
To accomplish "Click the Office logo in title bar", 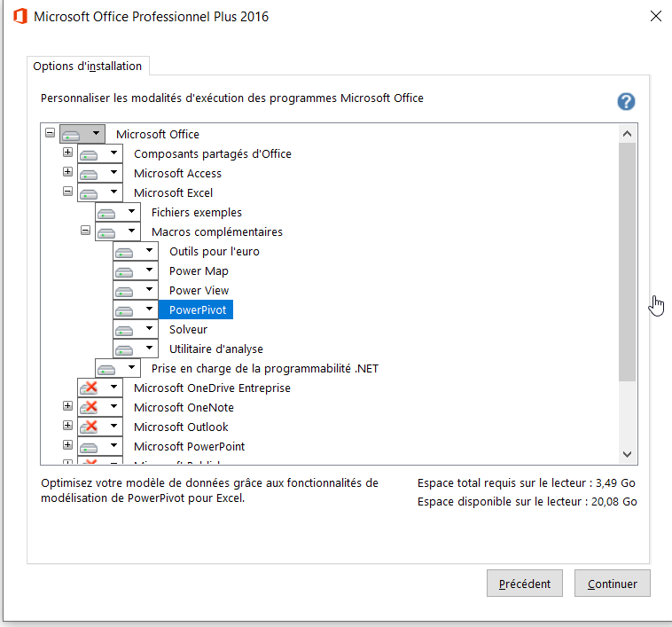I will (x=20, y=16).
